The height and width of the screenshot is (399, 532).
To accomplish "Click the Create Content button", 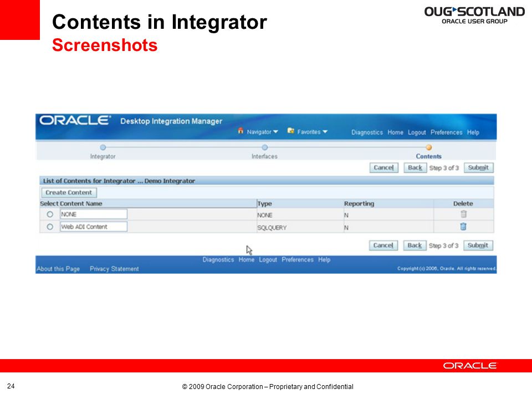I will pyautogui.click(x=69, y=192).
